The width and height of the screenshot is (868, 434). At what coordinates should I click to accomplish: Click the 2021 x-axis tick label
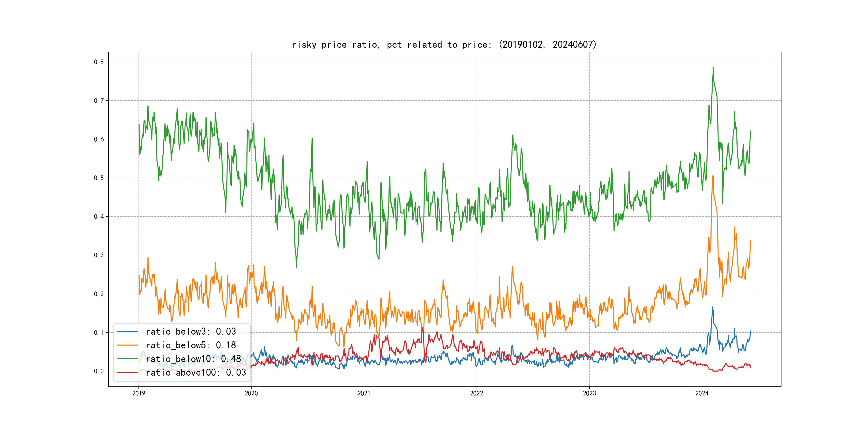(364, 393)
